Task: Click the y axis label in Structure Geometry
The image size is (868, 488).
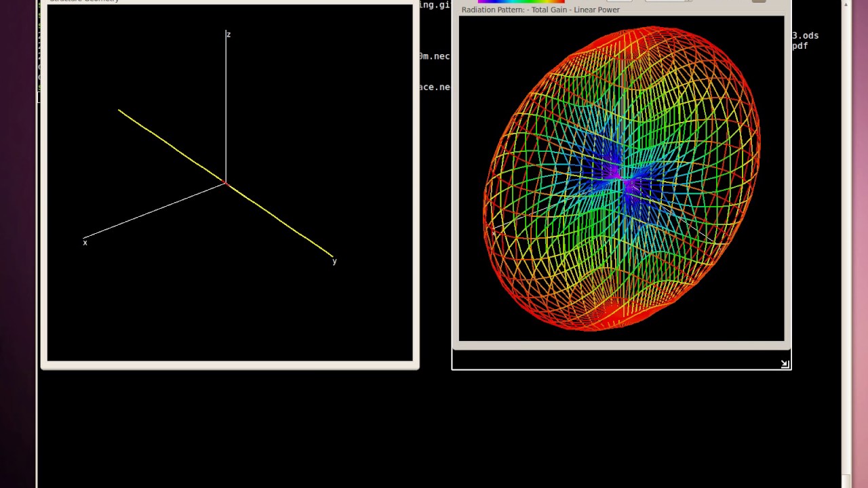Action: (x=334, y=261)
